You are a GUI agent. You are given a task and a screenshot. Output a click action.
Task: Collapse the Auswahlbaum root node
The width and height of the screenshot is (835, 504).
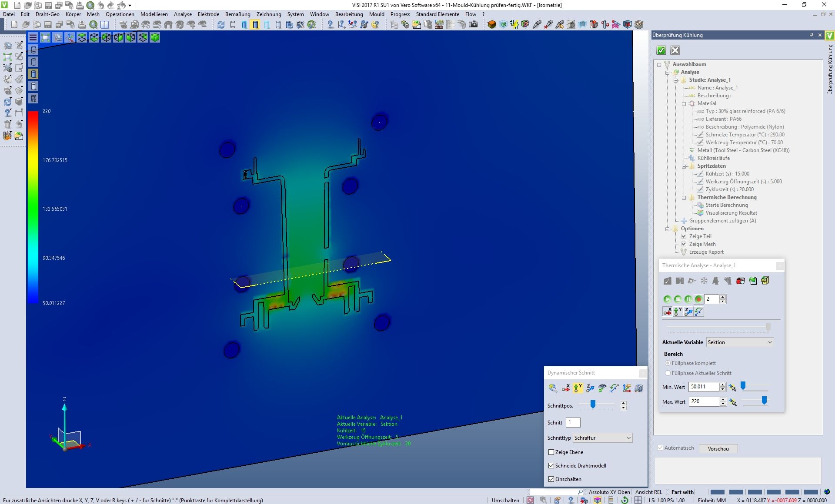659,64
